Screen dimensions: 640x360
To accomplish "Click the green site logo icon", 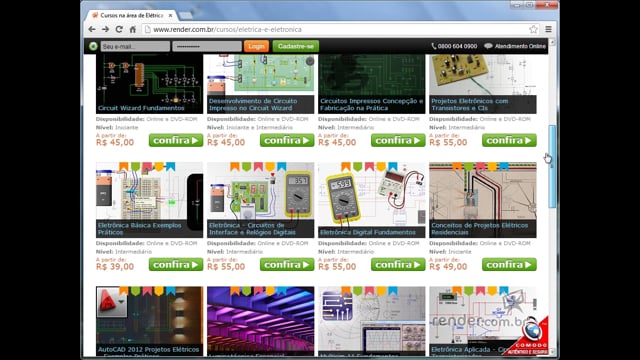I will click(93, 46).
